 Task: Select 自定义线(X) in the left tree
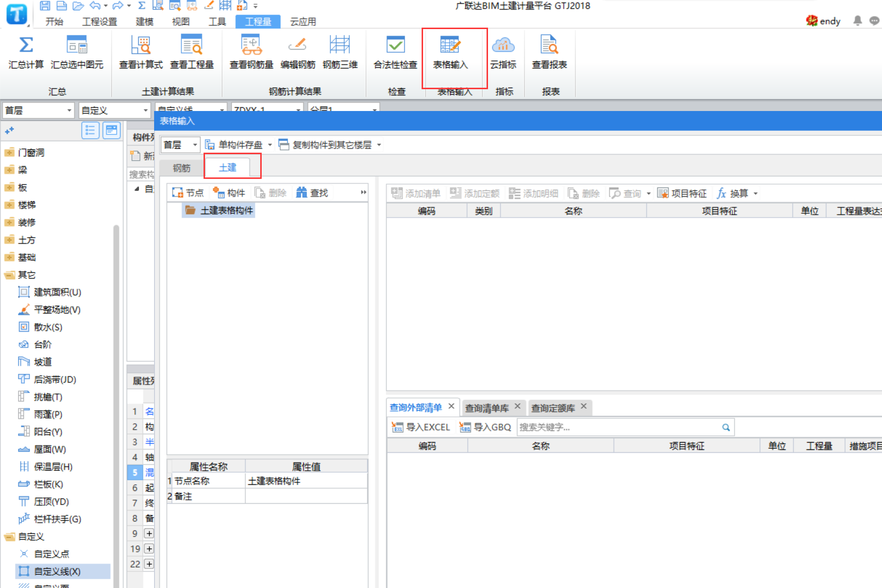[63, 572]
